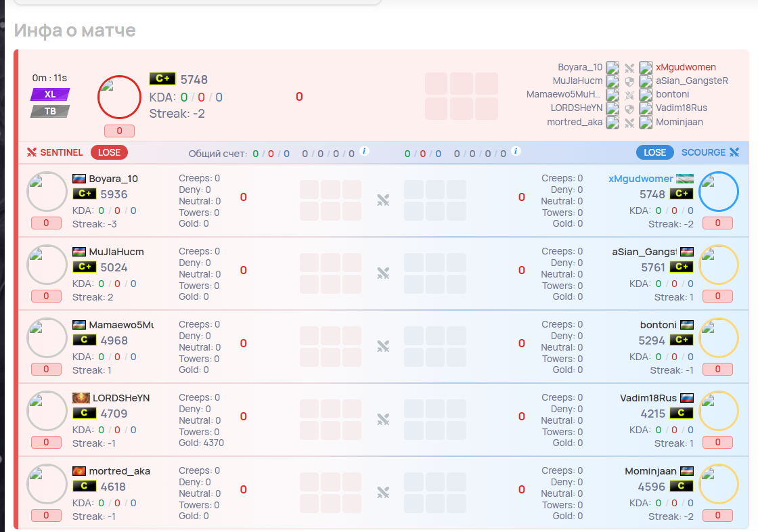Viewport: 758px width, 532px height.
Task: Select the 'Инфа о матче' heading
Action: point(75,30)
